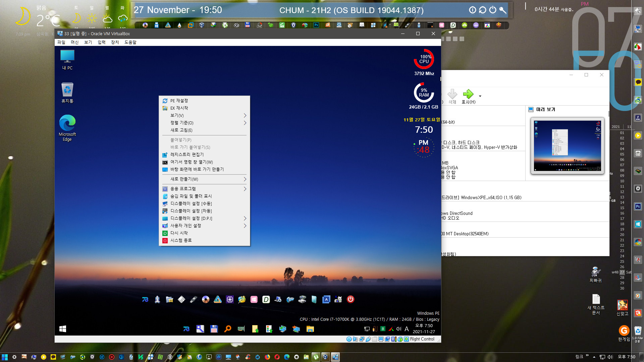The width and height of the screenshot is (644, 362).
Task: Launch Microsoft Edge from the VM desktop
Action: coord(67,128)
